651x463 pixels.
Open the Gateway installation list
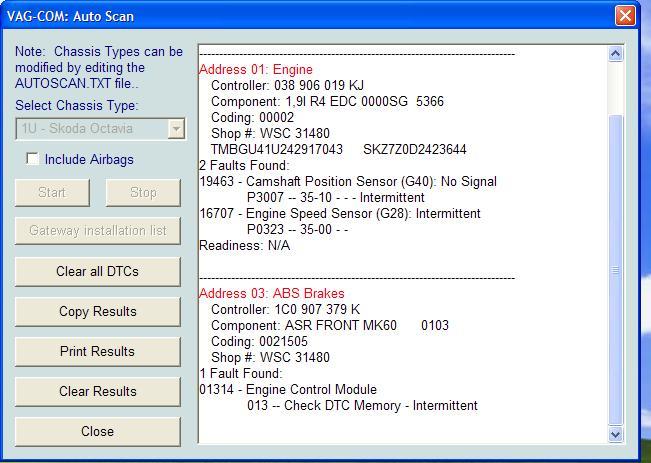point(98,230)
